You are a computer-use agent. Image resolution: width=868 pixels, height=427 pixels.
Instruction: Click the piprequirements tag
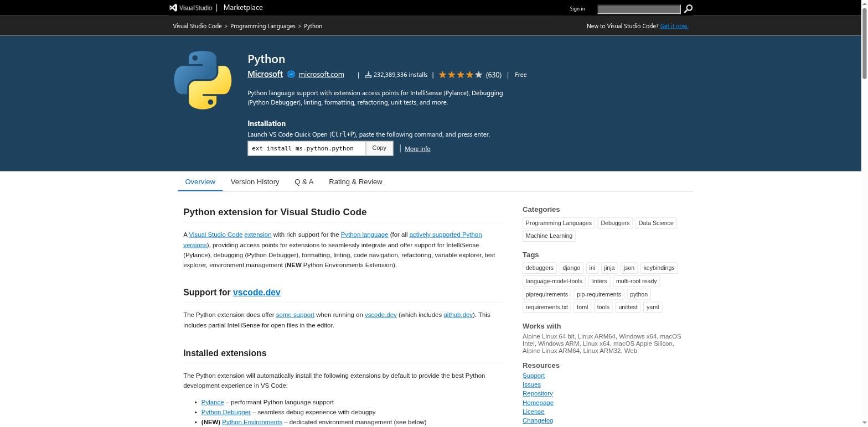click(x=546, y=294)
